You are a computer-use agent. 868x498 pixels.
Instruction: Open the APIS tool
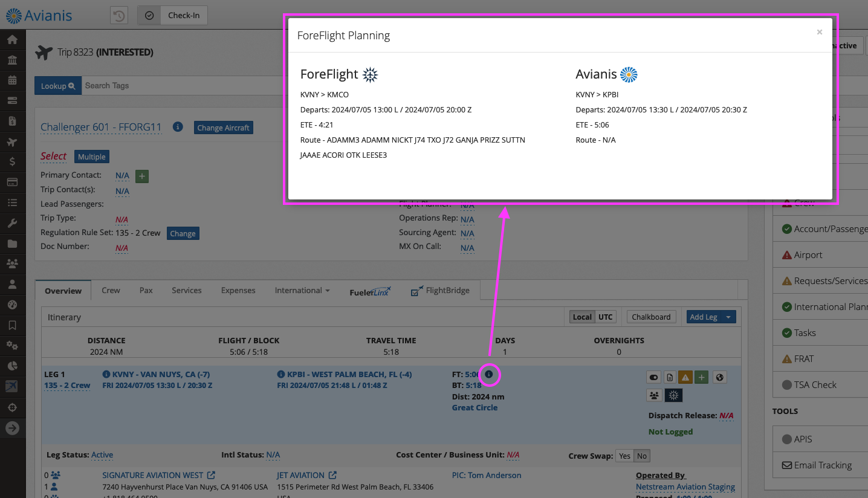pos(820,439)
